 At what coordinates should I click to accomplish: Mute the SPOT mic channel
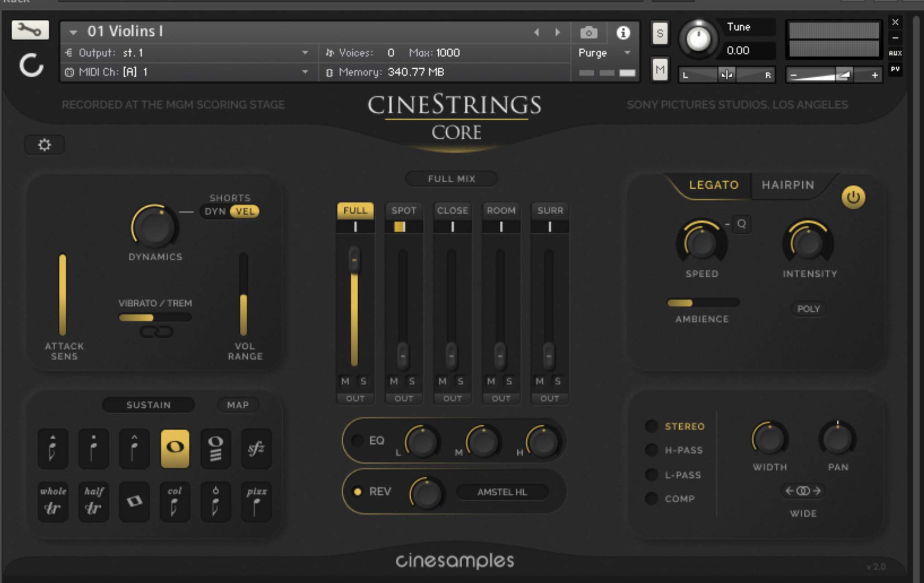coord(393,381)
